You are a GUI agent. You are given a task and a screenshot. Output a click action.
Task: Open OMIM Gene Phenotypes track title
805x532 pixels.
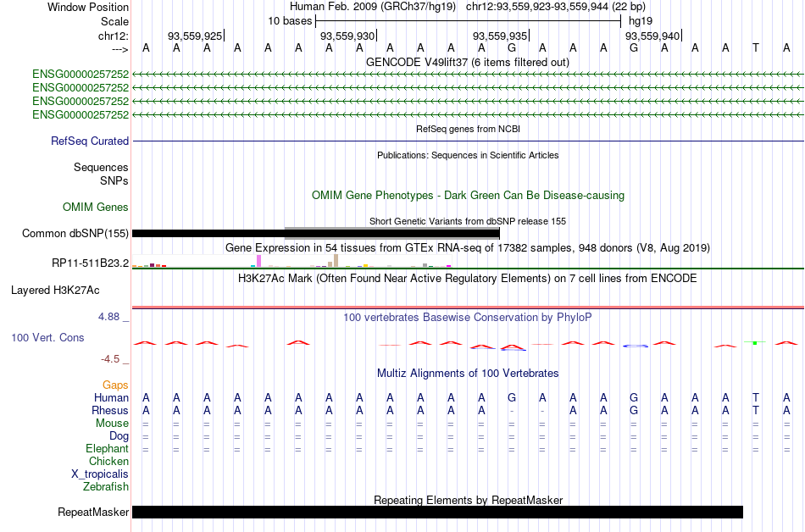[468, 196]
